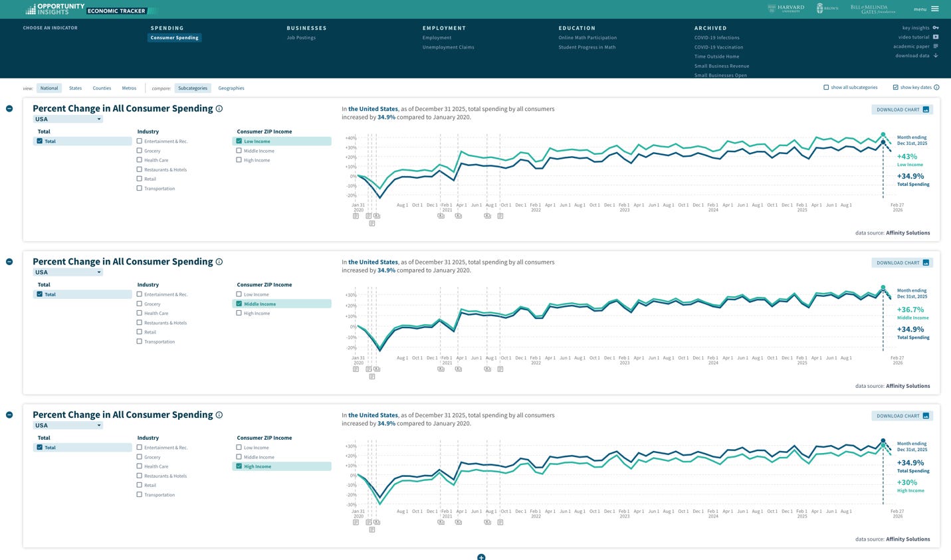Select the Subcategories compare option
951x560 pixels.
193,88
